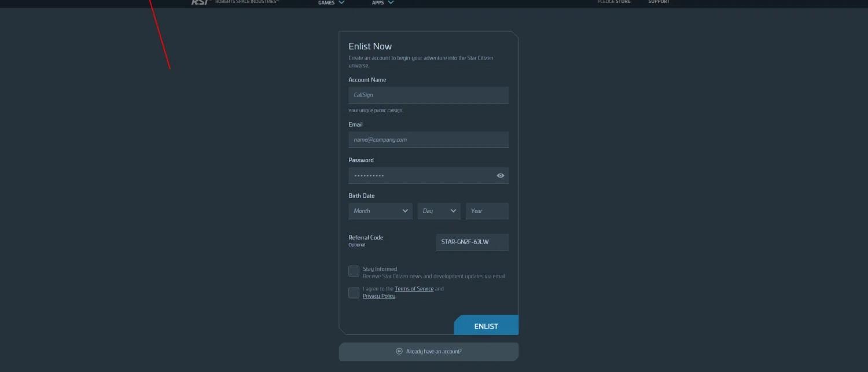Open the Support page
Image resolution: width=868 pixels, height=372 pixels.
tap(659, 2)
